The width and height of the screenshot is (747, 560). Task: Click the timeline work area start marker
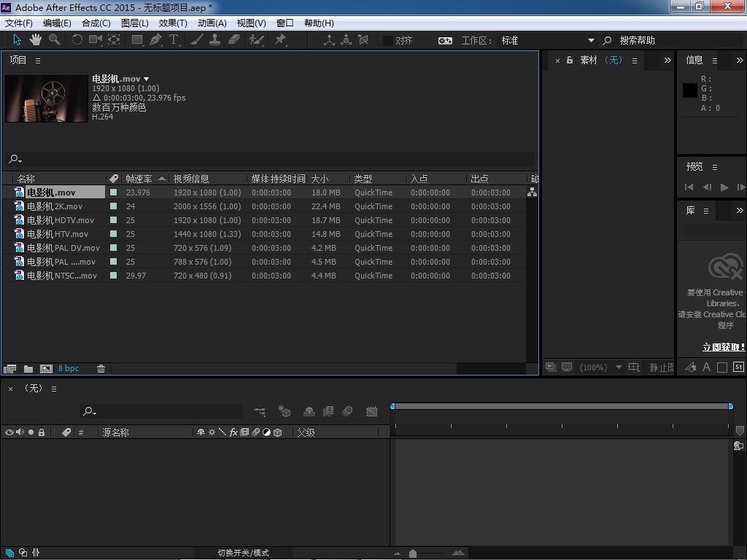[x=392, y=406]
